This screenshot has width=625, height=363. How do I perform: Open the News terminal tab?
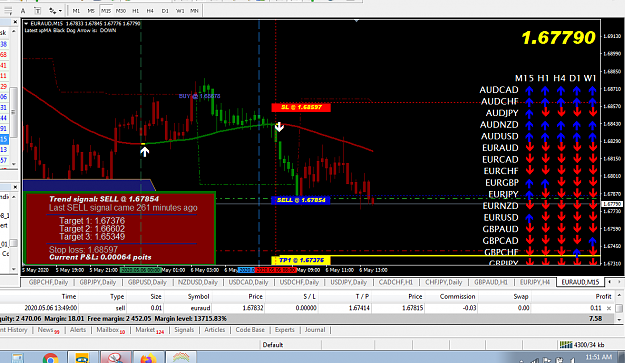(48, 330)
